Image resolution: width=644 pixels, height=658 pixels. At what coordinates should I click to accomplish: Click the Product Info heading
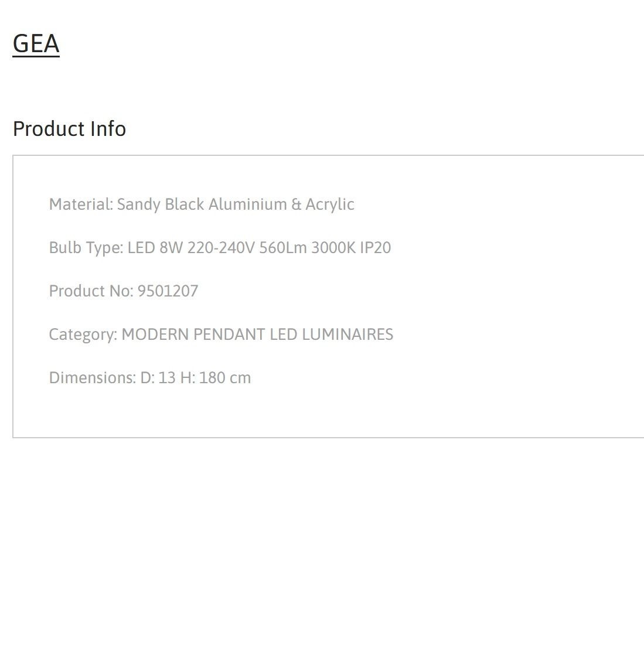tap(69, 129)
